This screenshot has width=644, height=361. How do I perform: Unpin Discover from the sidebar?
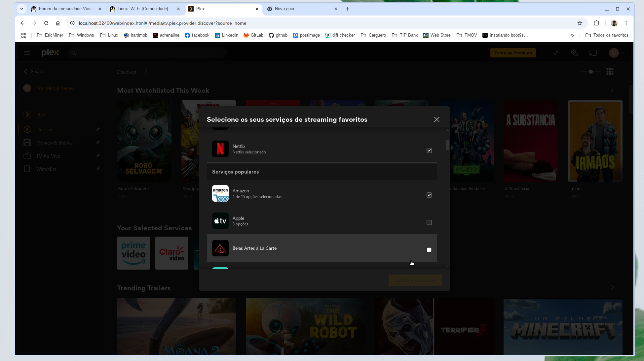(98, 129)
